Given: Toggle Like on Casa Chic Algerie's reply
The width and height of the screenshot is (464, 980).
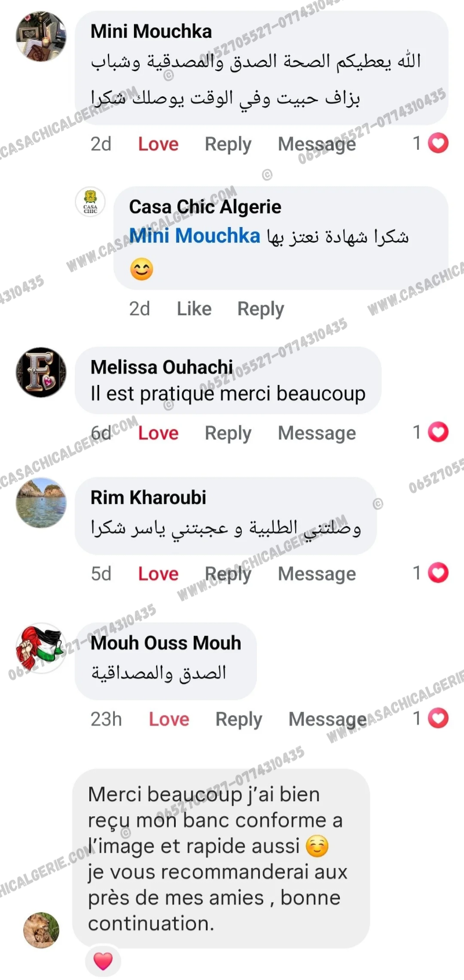Looking at the screenshot, I should click(x=194, y=309).
